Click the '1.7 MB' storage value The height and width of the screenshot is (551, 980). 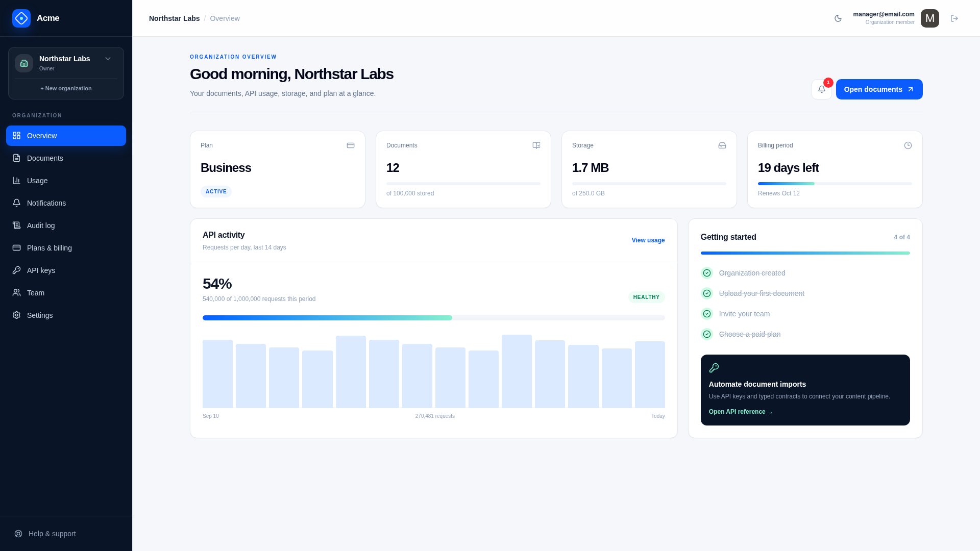(590, 168)
